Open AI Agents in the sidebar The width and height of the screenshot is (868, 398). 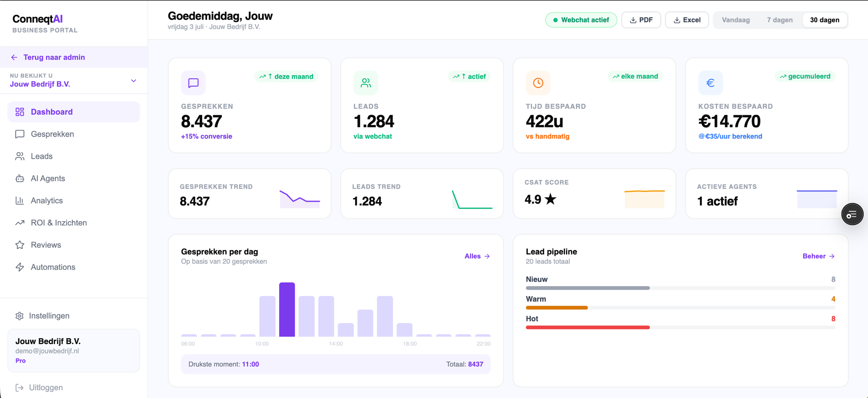click(x=74, y=178)
